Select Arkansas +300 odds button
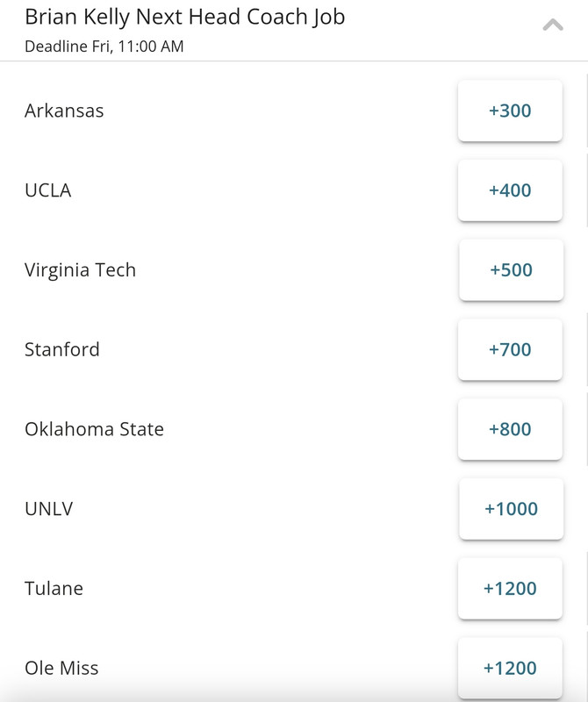 510,111
